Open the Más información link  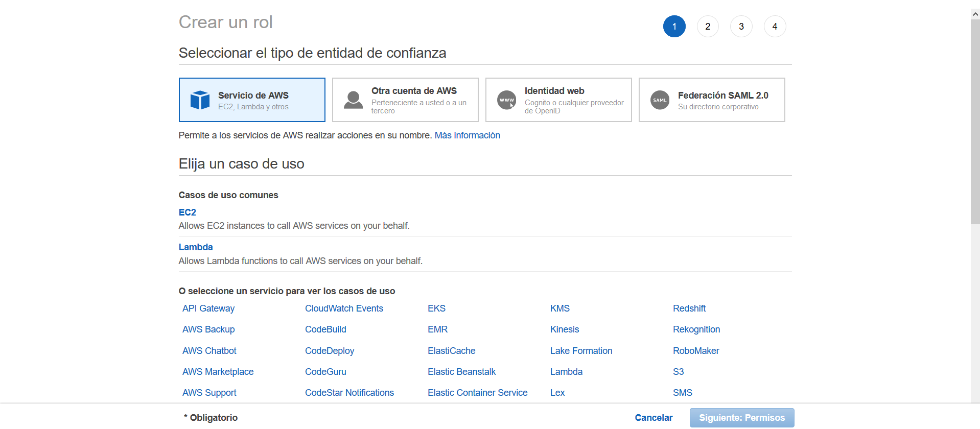click(467, 135)
